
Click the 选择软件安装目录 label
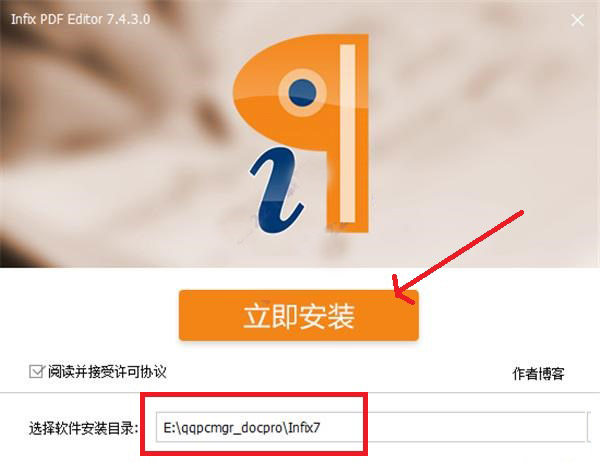[x=83, y=428]
